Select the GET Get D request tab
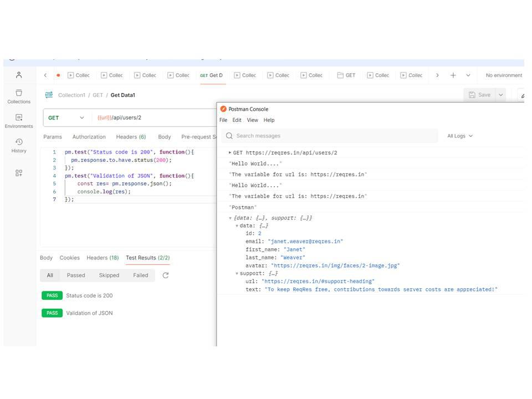 click(211, 75)
